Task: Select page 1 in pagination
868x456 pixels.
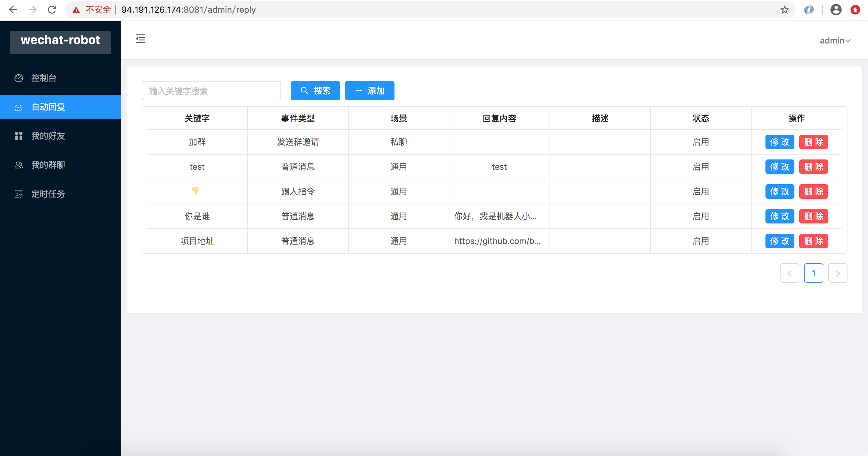Action: [813, 273]
